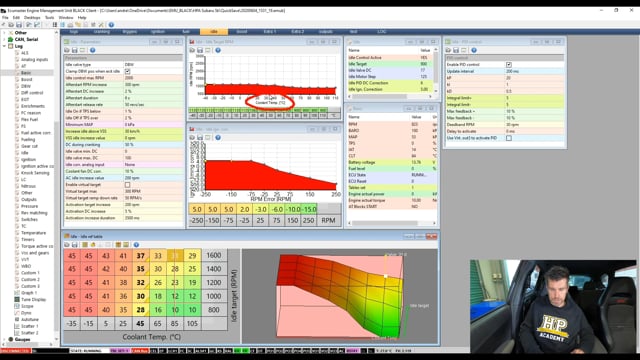Select Knock Sensing in the Log tree
Viewport: 640px width, 360px height.
[35, 173]
